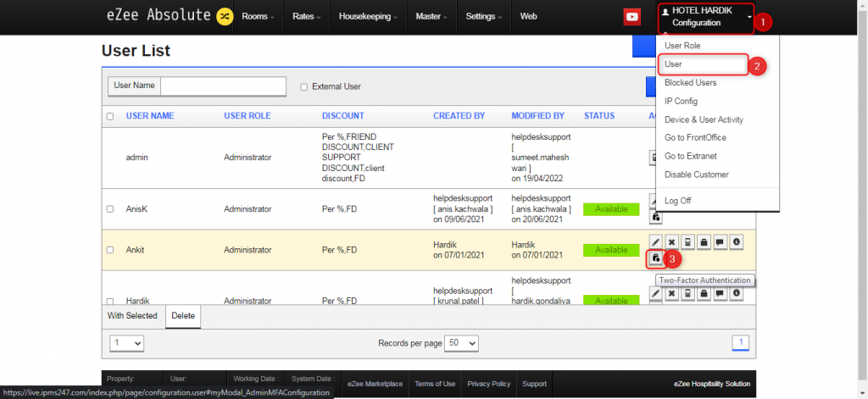Click the delete cross icon for Ankit
Viewport: 868px width, 399px height.
[x=671, y=241]
